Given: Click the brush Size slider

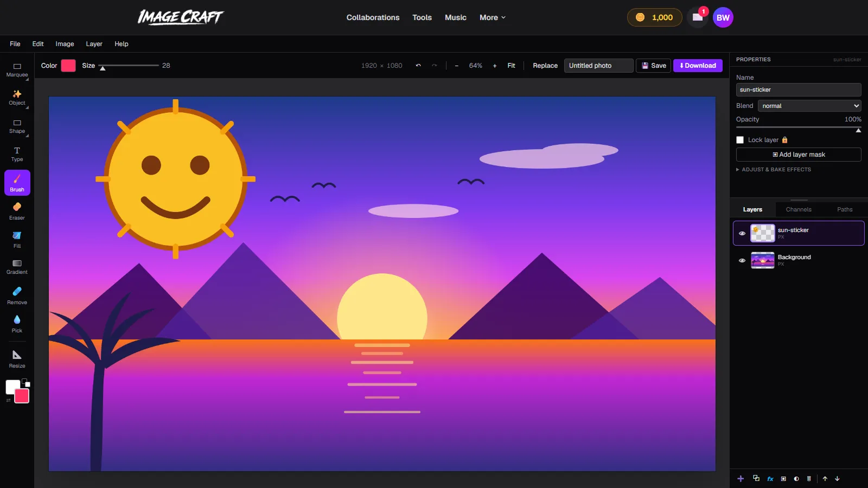Looking at the screenshot, I should [x=130, y=66].
